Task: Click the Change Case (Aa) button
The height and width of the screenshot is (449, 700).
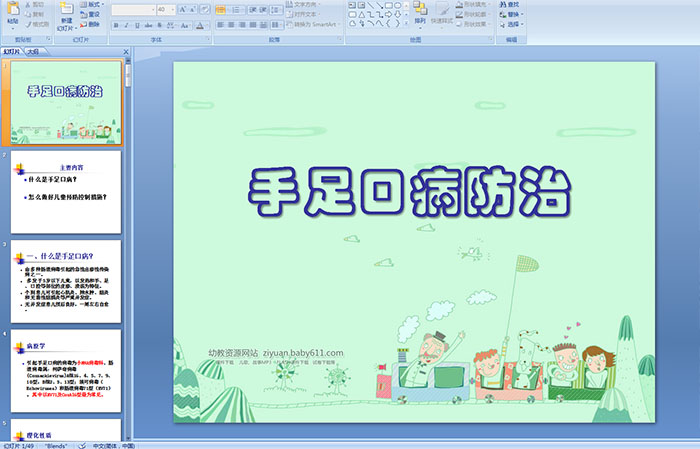Action: click(x=185, y=25)
